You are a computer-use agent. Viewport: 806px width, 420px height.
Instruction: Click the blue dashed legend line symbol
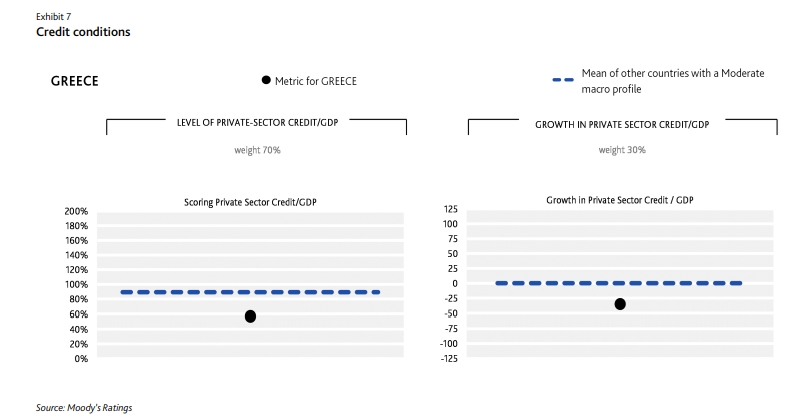[563, 80]
